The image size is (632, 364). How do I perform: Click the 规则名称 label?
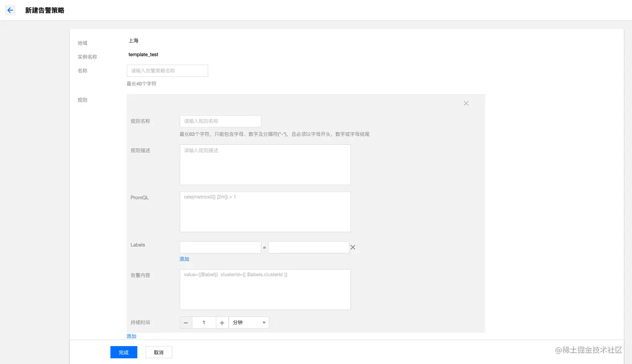click(140, 121)
